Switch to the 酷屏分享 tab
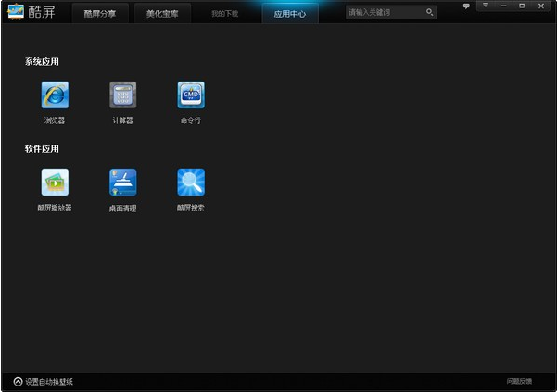Viewport: 557px width, 392px height. (x=100, y=14)
